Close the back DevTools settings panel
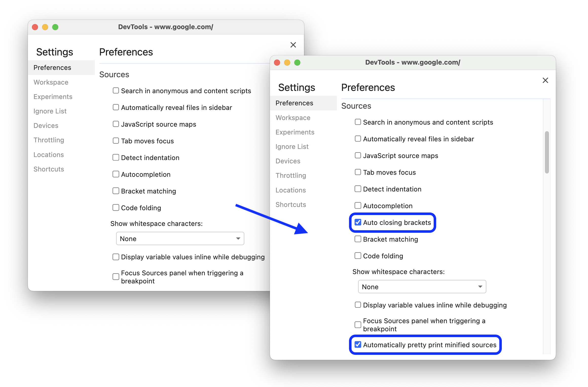 (293, 45)
